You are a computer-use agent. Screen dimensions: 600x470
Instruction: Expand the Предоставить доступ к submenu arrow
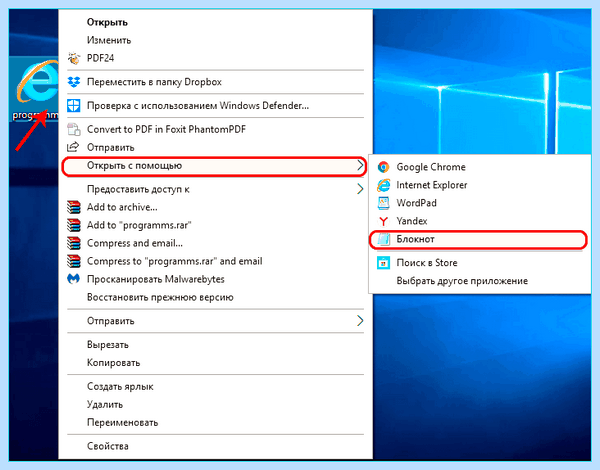360,189
